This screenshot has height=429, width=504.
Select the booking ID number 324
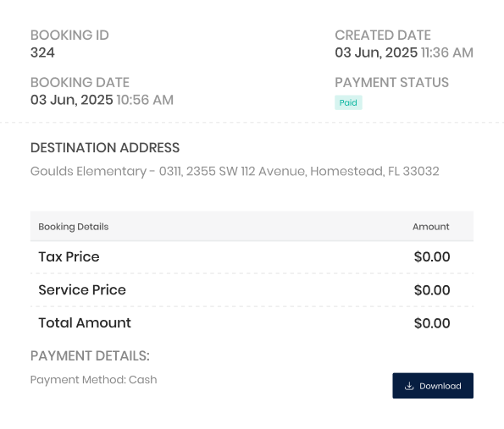point(42,52)
